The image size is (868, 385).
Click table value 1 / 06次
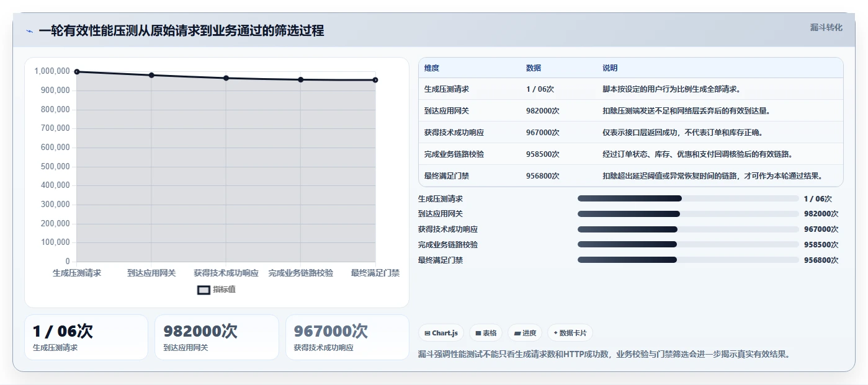(540, 89)
